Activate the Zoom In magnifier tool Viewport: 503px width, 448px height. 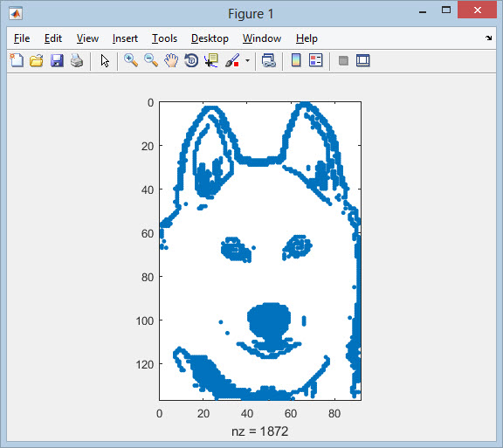(x=131, y=60)
